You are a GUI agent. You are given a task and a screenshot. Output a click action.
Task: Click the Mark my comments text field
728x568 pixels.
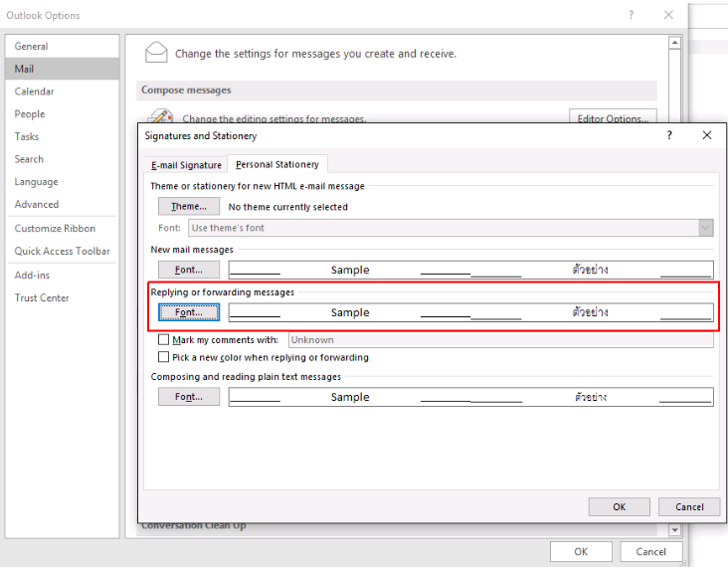coord(500,340)
